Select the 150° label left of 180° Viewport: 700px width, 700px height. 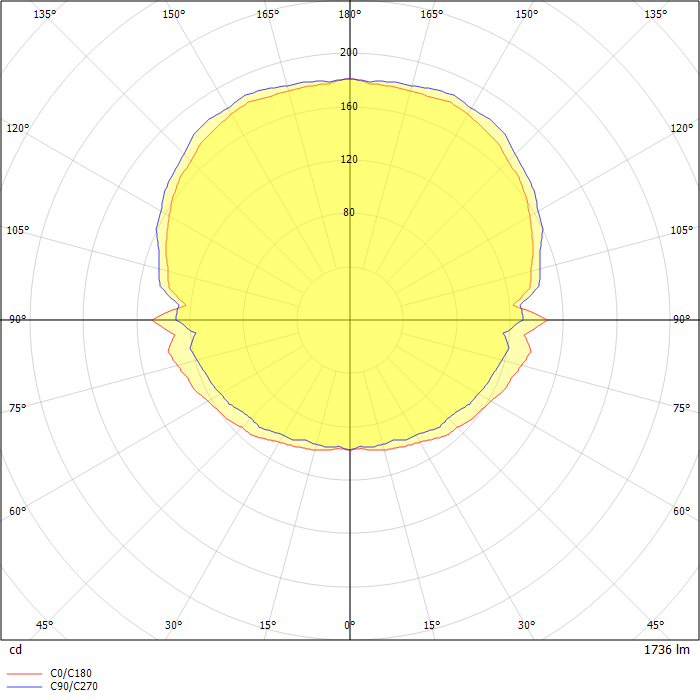(x=174, y=14)
